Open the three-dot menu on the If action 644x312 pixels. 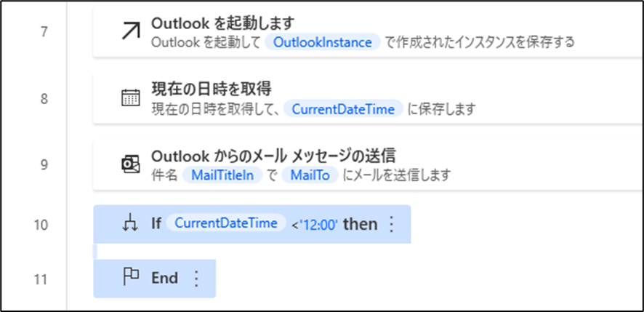391,224
